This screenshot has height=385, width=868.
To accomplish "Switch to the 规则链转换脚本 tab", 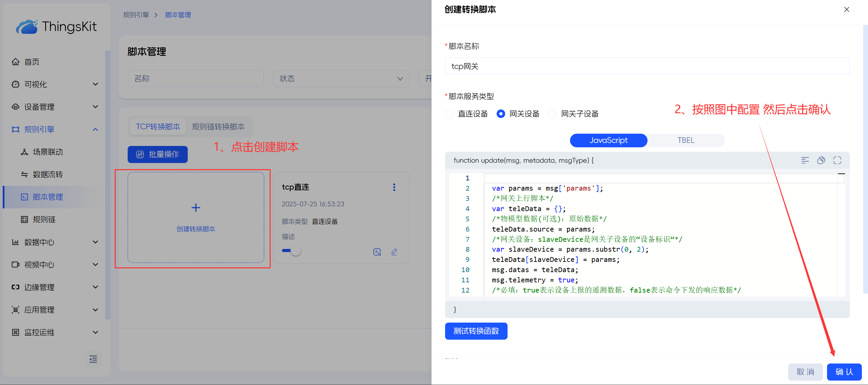I will pyautogui.click(x=218, y=127).
